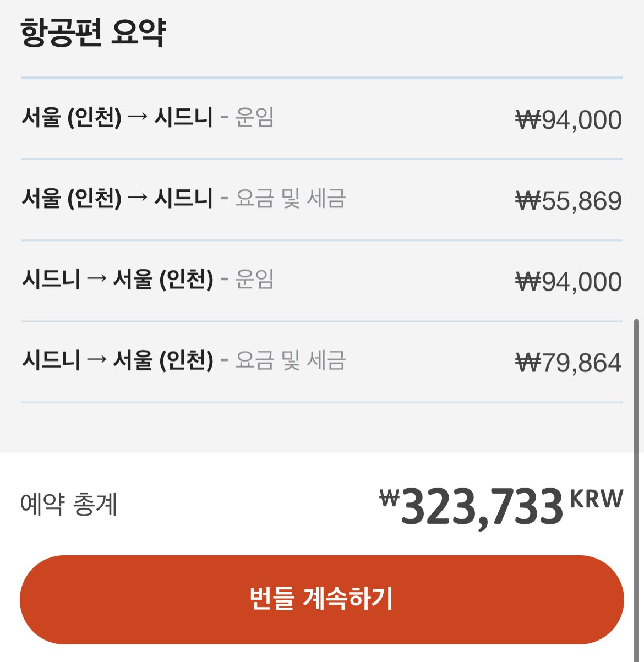Screen dimensions: 644x662
Task: Click the 서울 (인천) origin text in the first row
Action: (72, 117)
